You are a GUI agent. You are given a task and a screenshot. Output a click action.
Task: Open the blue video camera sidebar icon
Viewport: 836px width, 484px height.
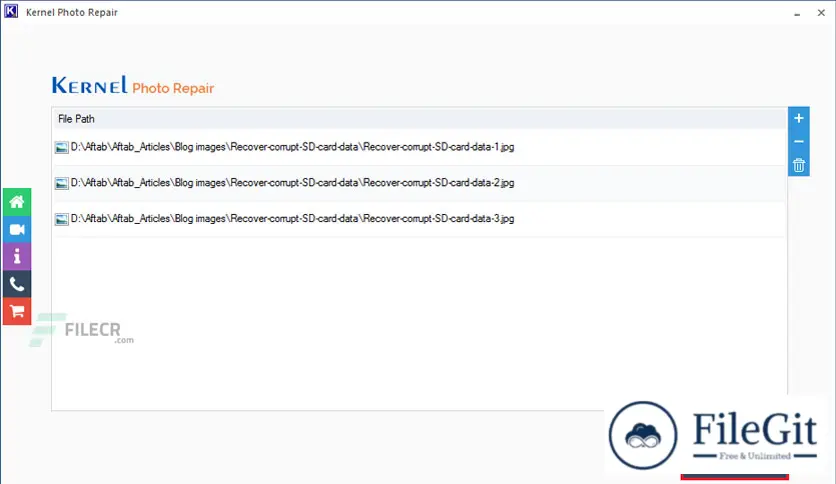[x=17, y=230]
